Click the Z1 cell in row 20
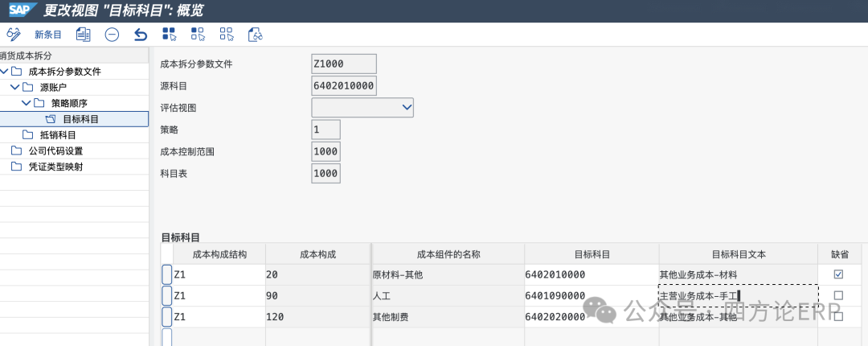The height and width of the screenshot is (346, 868). 219,274
